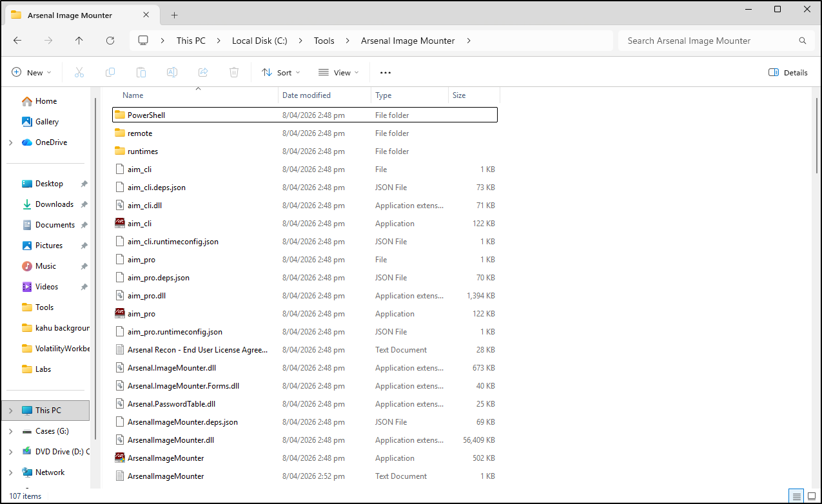Click the navigation pane scrollbar

point(95,267)
